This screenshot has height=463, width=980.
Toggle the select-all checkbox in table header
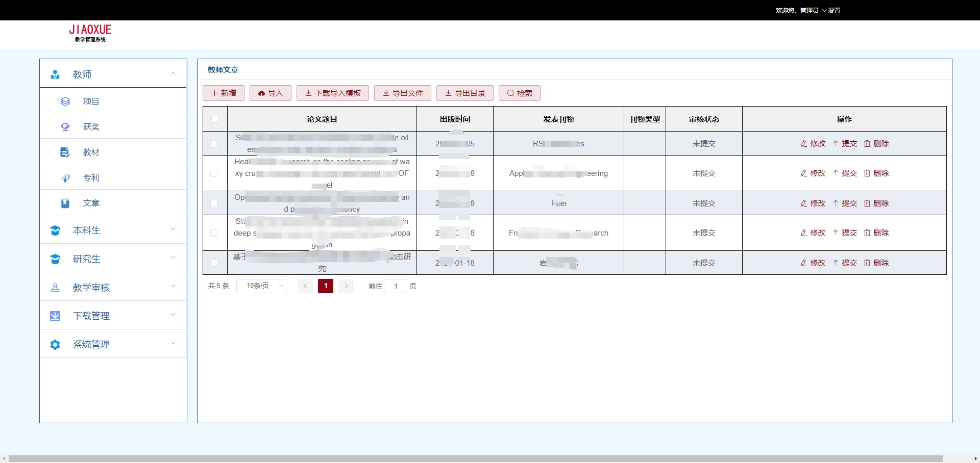(x=214, y=119)
